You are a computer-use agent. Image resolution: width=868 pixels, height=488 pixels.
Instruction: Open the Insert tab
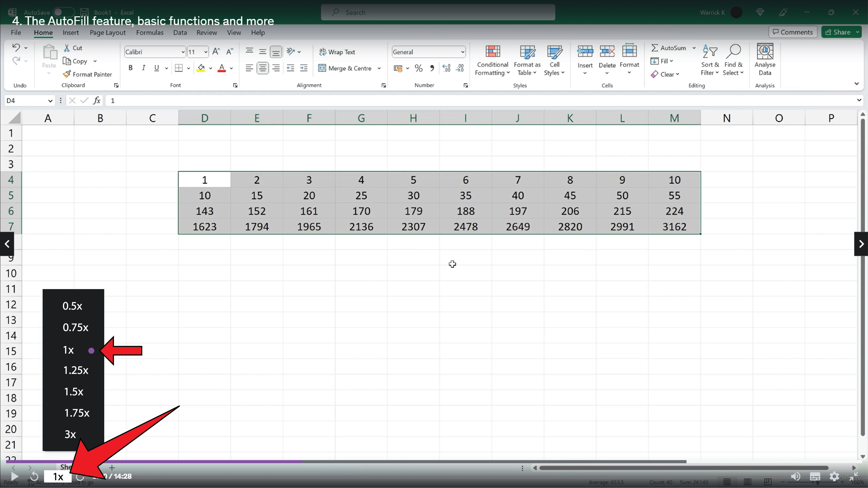(70, 32)
